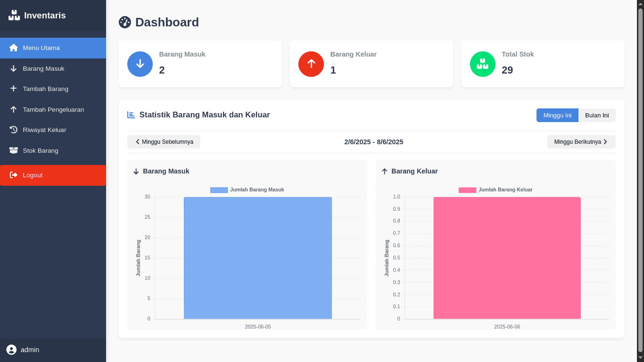Go to Minggu Sebelumnya week
The image size is (644, 362).
(x=164, y=142)
